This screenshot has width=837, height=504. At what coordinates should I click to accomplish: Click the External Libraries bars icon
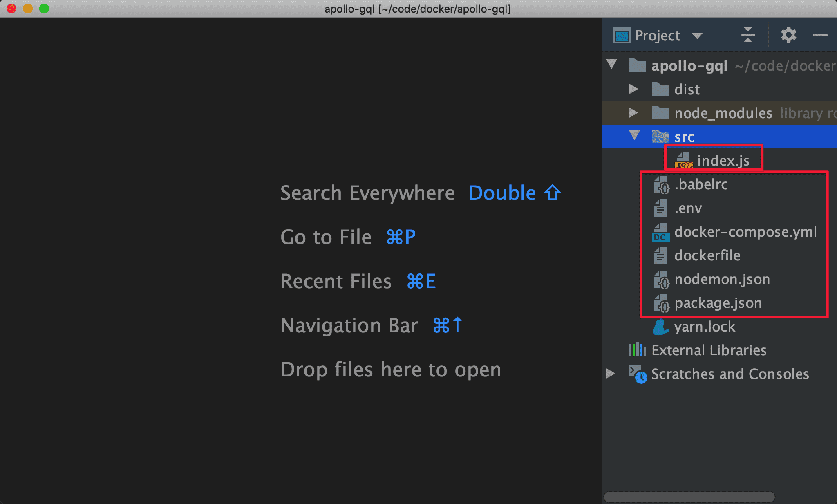click(x=637, y=350)
